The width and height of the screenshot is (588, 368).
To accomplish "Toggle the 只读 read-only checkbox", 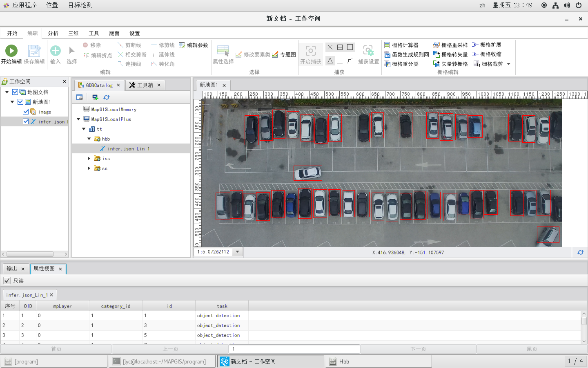I will tap(7, 280).
